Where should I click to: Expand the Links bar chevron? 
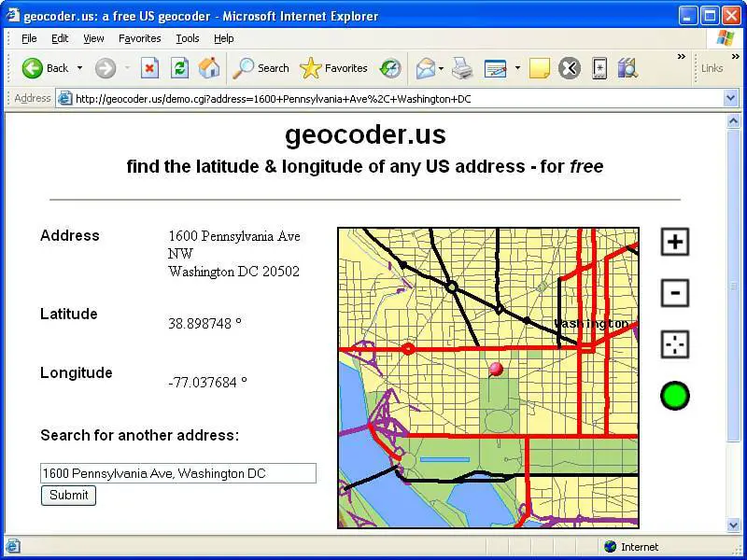pos(736,57)
